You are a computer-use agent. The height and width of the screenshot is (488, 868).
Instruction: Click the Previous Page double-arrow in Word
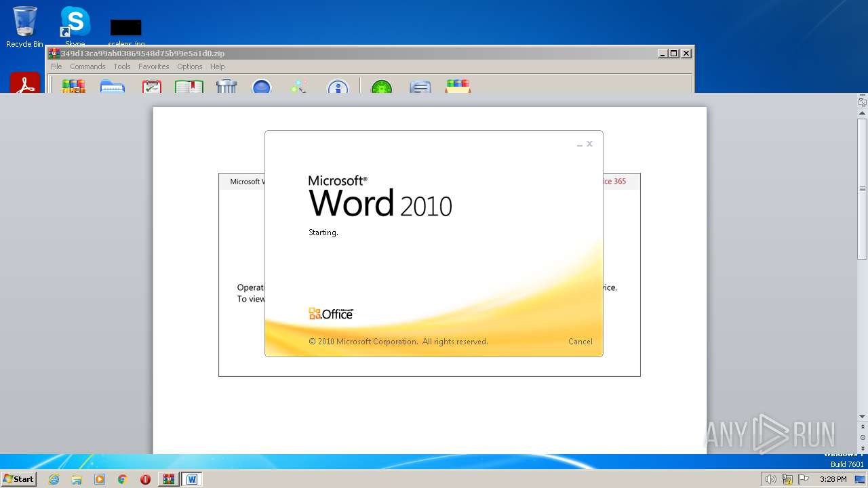[863, 428]
